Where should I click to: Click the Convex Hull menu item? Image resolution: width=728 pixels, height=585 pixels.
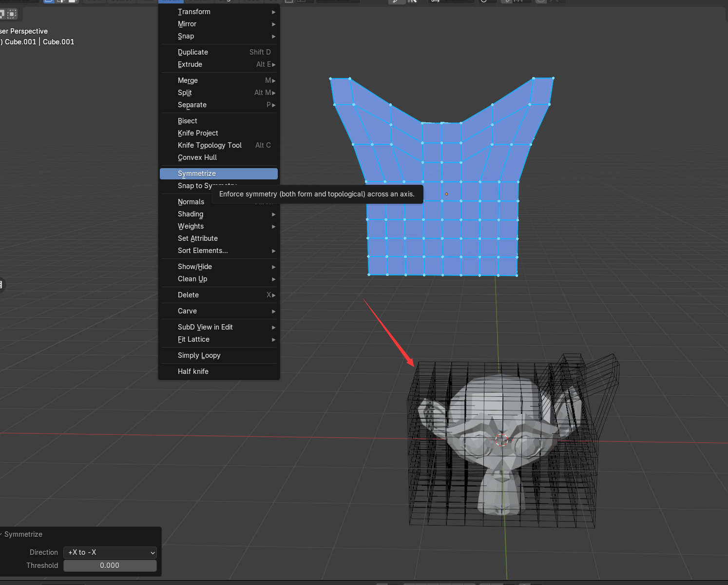(219, 157)
